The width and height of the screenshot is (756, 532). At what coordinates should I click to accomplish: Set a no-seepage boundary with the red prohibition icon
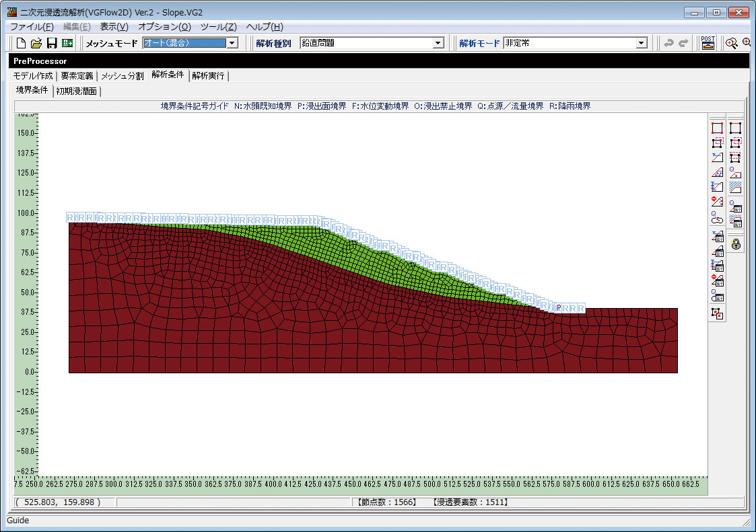click(718, 201)
